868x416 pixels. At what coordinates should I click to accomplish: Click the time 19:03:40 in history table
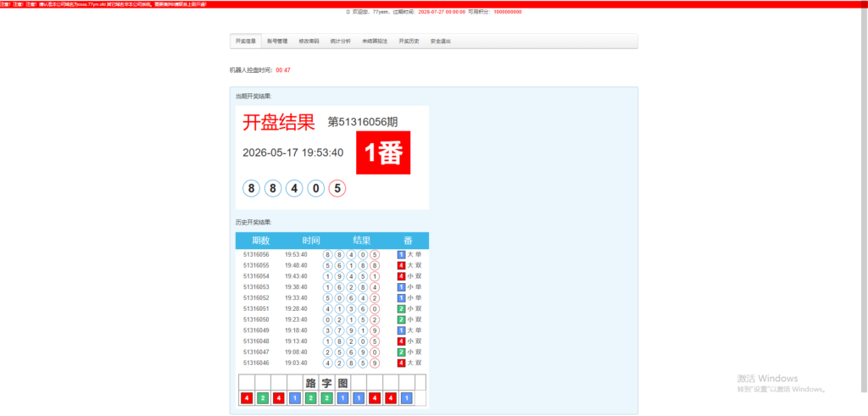[296, 363]
